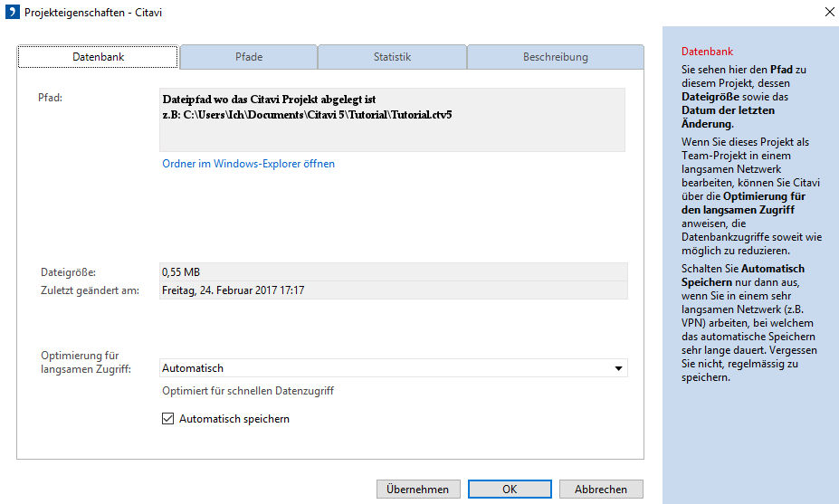Viewport: 839px width, 504px height.
Task: Switch to the Beschreibung tab
Action: click(556, 57)
